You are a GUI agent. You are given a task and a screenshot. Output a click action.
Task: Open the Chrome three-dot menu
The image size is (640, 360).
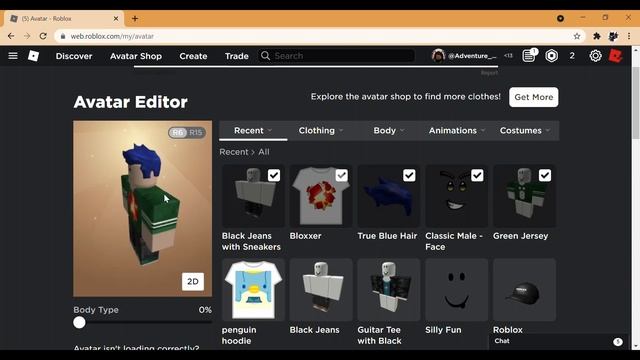629,36
